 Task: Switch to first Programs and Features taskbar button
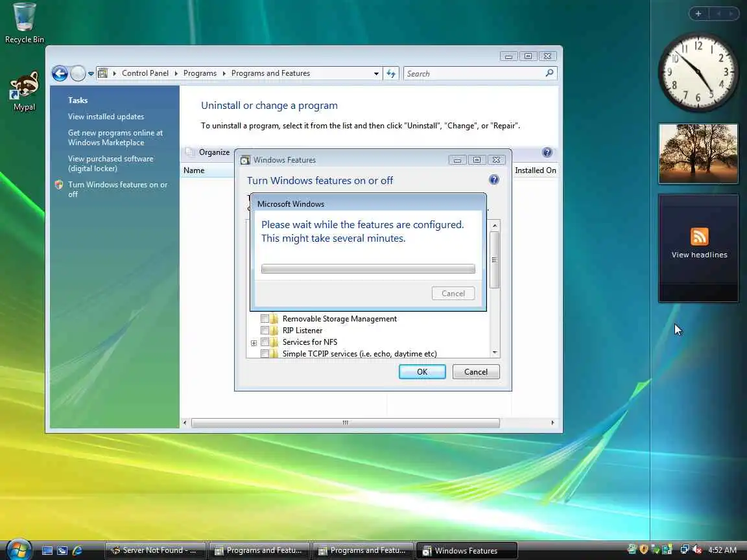[x=259, y=550]
